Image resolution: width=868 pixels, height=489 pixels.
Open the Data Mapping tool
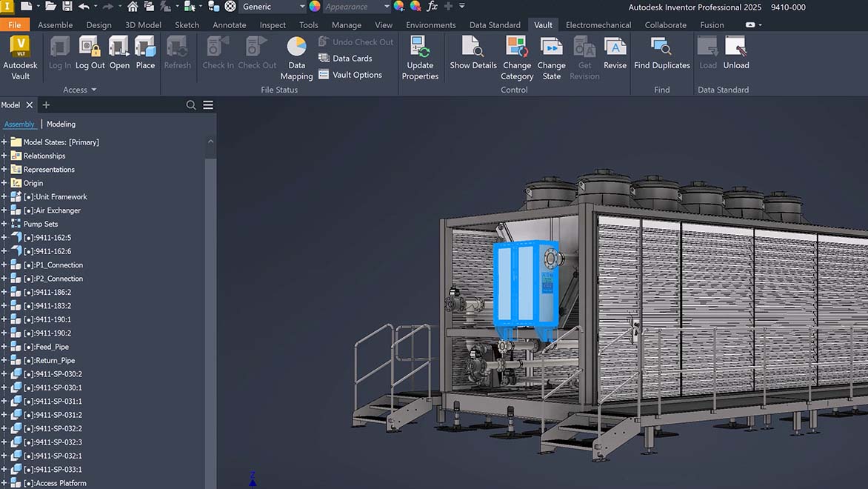click(x=296, y=59)
